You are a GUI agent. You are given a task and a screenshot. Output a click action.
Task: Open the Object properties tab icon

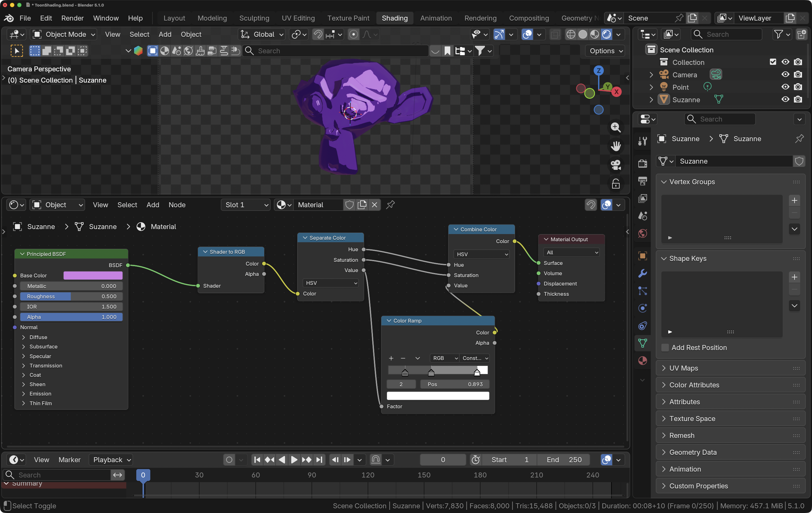coord(642,256)
